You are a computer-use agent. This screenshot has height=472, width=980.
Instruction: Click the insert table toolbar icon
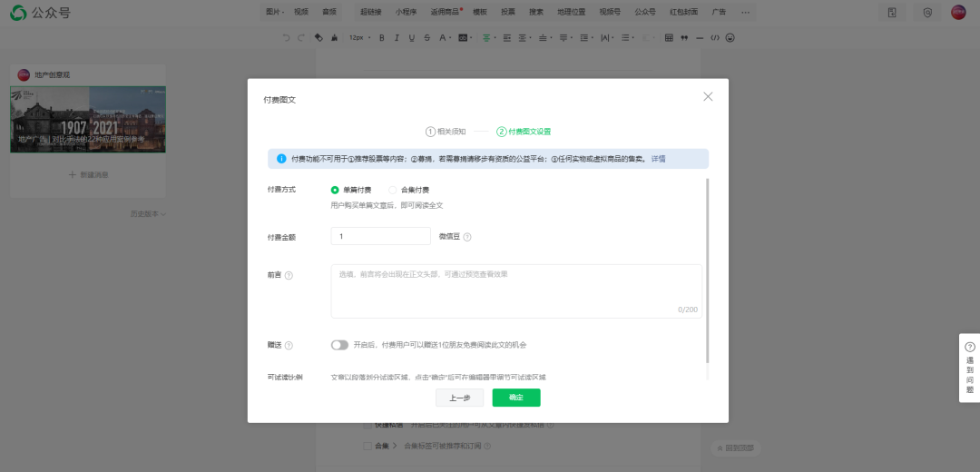(x=669, y=38)
